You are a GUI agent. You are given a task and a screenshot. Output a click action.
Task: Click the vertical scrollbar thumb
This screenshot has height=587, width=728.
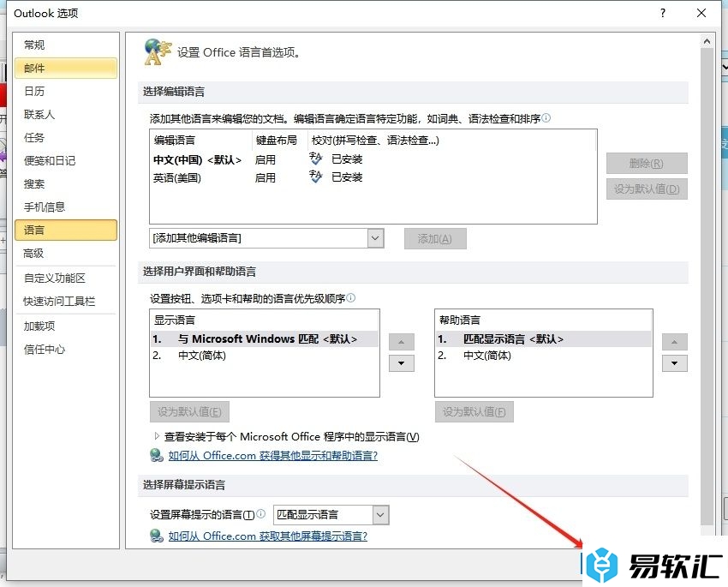tap(707, 286)
